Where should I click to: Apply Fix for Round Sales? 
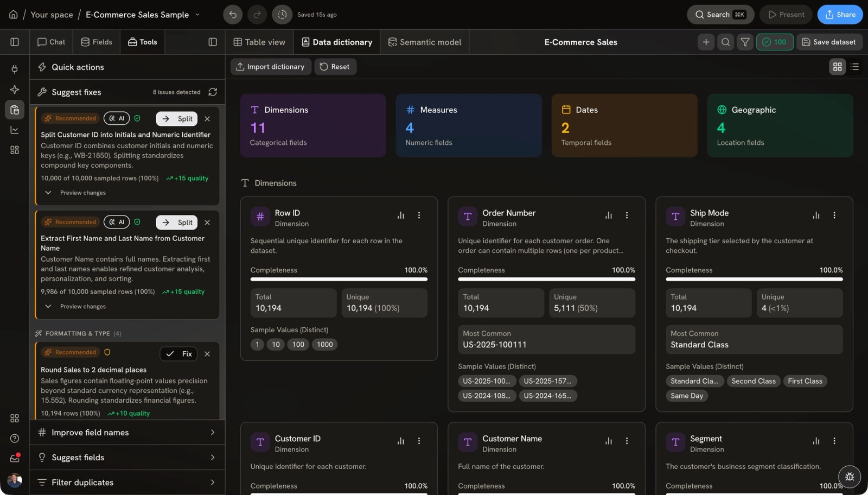click(178, 354)
